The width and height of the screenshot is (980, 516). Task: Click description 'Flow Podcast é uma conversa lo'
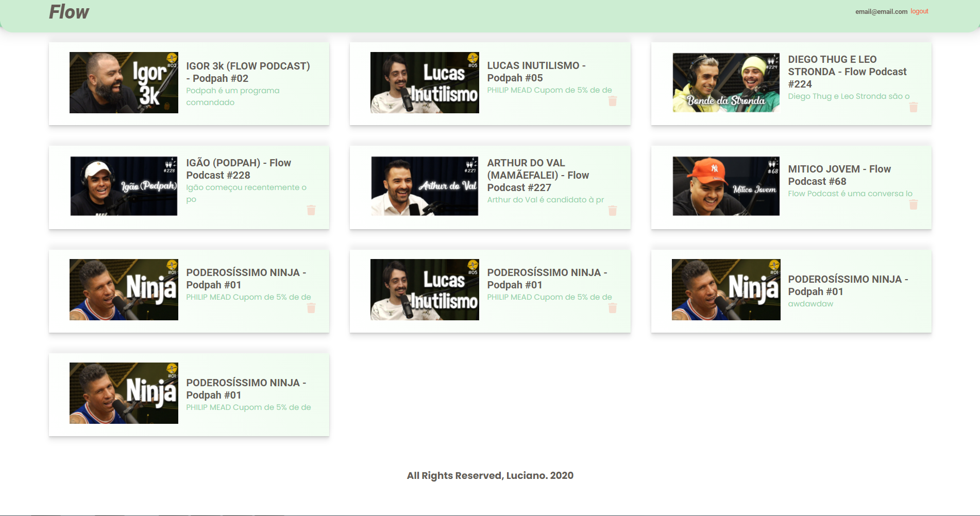[850, 194]
